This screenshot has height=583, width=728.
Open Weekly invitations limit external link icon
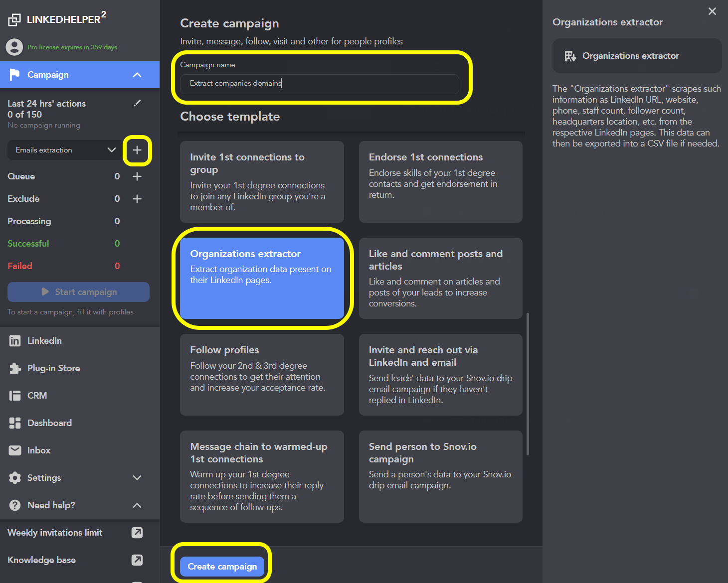[137, 533]
